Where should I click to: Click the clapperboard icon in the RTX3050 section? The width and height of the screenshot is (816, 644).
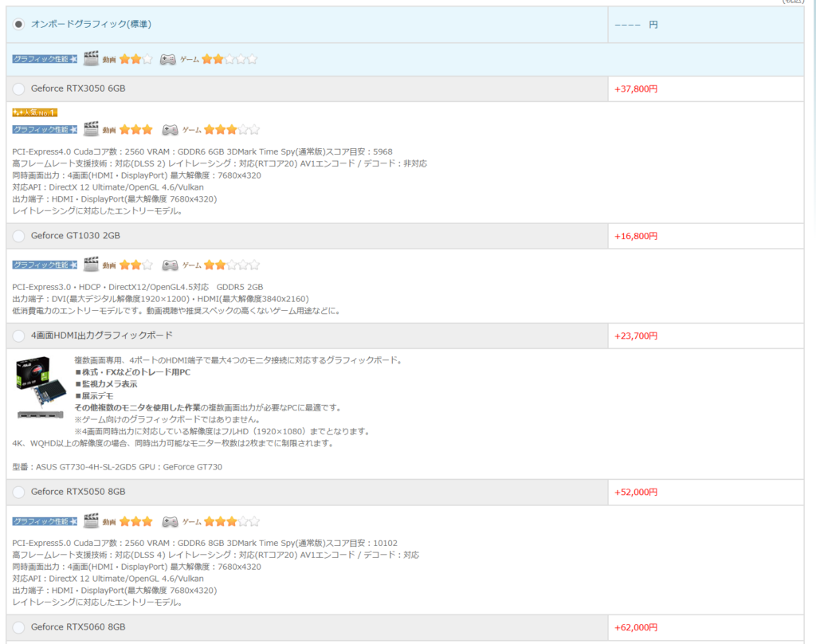pyautogui.click(x=91, y=129)
